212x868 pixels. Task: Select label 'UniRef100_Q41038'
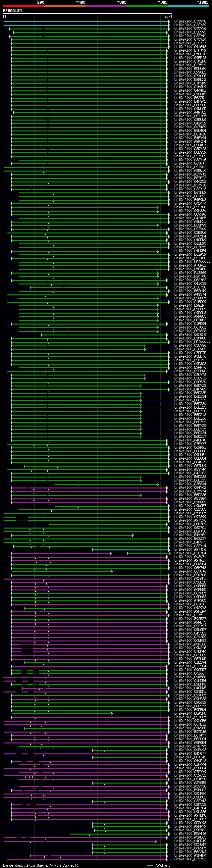point(190,284)
